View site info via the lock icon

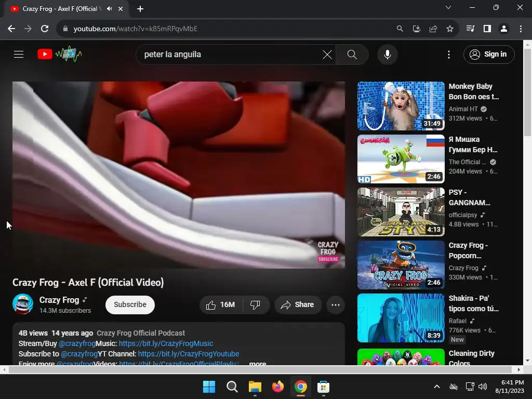(x=65, y=29)
